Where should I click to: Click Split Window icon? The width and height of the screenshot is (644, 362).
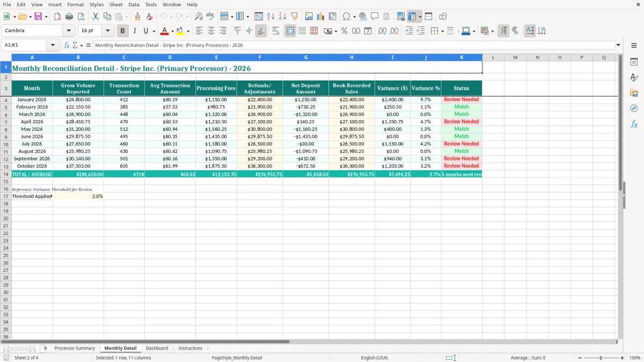coord(429,17)
